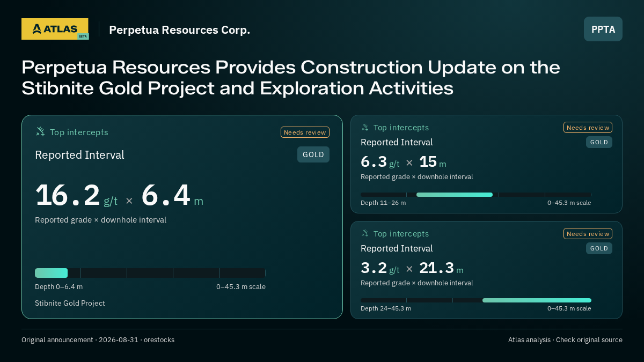Click the Depth 24–45.3 m label
This screenshot has height=362, width=644.
coord(386,308)
